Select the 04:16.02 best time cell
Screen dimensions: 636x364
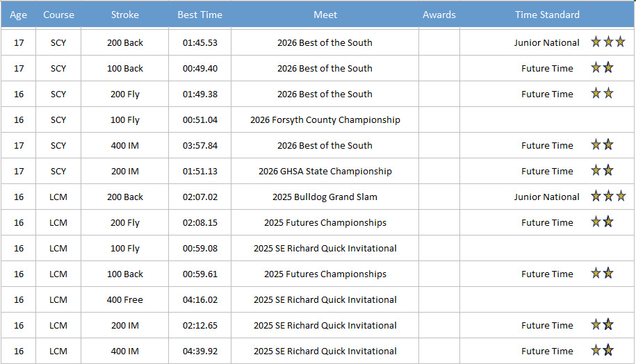200,299
